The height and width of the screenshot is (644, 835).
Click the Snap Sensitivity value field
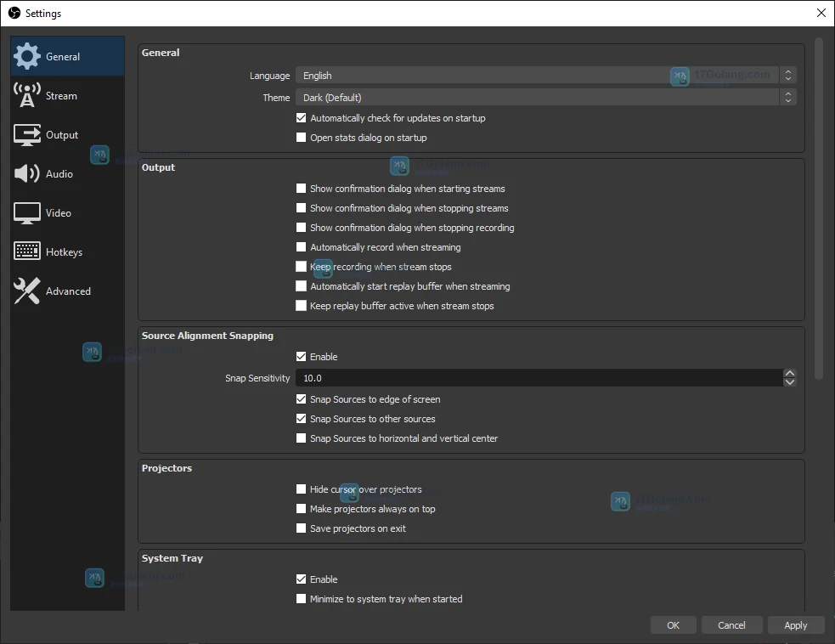539,378
